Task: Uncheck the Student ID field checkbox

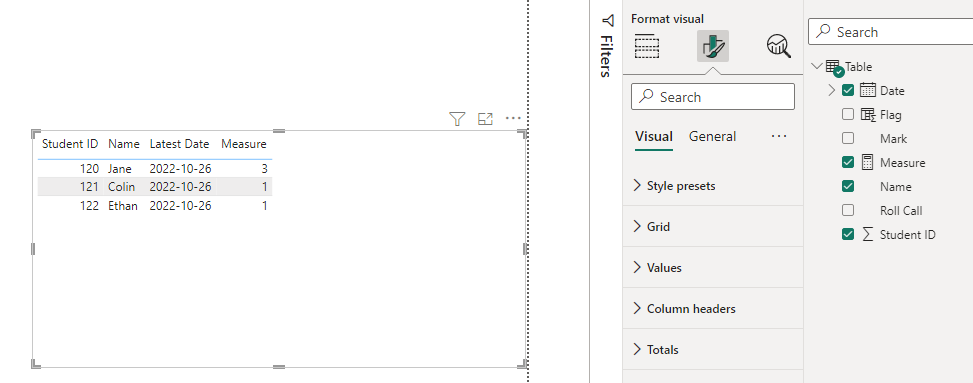Action: click(x=848, y=235)
